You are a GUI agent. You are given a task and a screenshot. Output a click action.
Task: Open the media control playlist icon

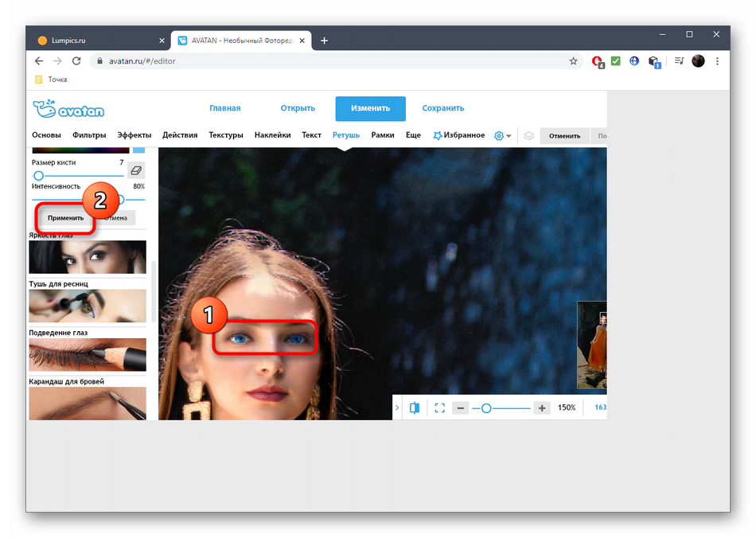(x=679, y=61)
